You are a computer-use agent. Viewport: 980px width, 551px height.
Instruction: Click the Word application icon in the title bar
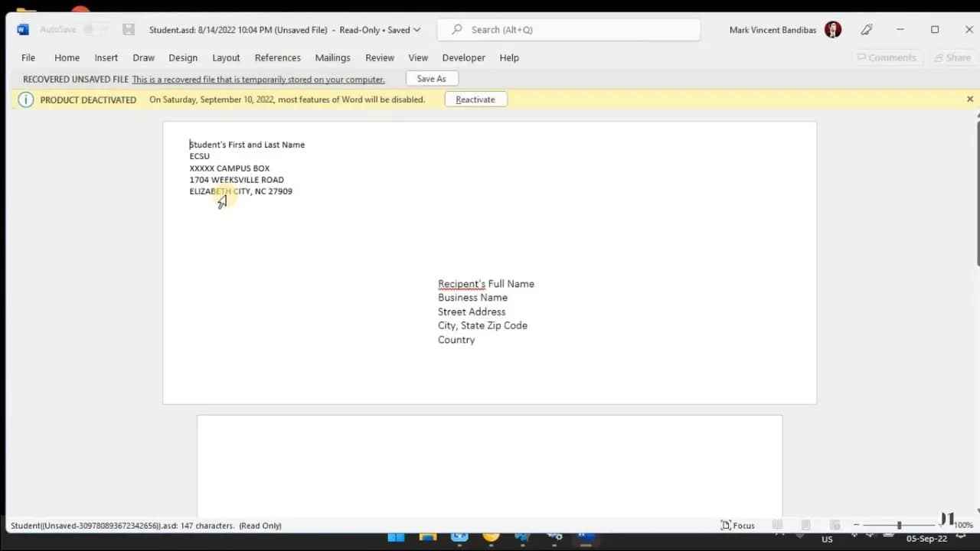coord(22,28)
